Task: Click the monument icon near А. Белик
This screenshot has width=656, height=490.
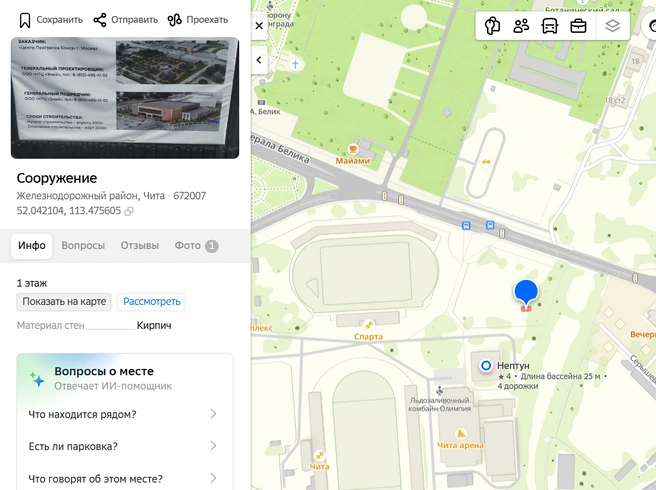Action: (x=261, y=103)
